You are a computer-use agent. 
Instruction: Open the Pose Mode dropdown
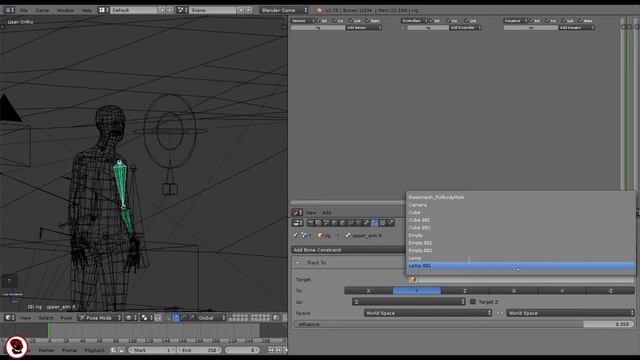point(100,317)
